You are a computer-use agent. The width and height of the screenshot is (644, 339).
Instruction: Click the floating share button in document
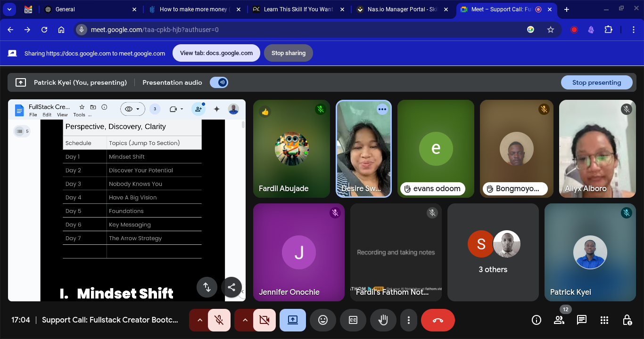[x=231, y=287]
